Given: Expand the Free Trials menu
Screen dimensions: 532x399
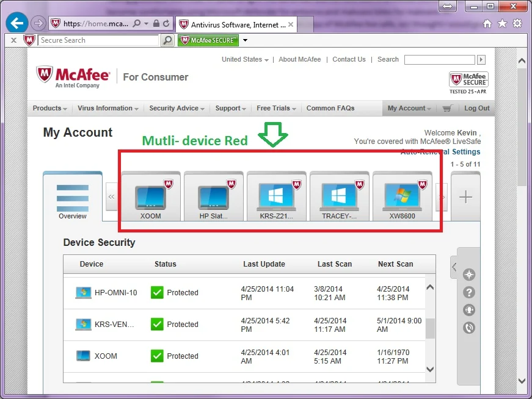Looking at the screenshot, I should tap(276, 108).
